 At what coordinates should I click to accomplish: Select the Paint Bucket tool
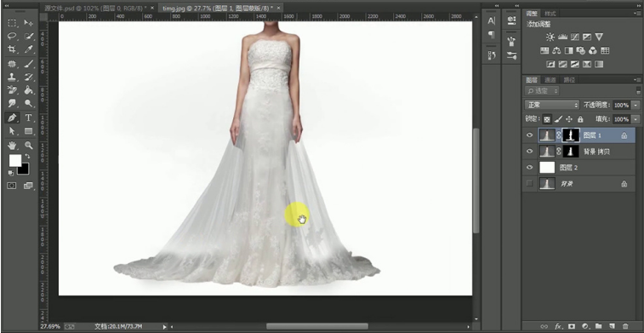coord(28,90)
